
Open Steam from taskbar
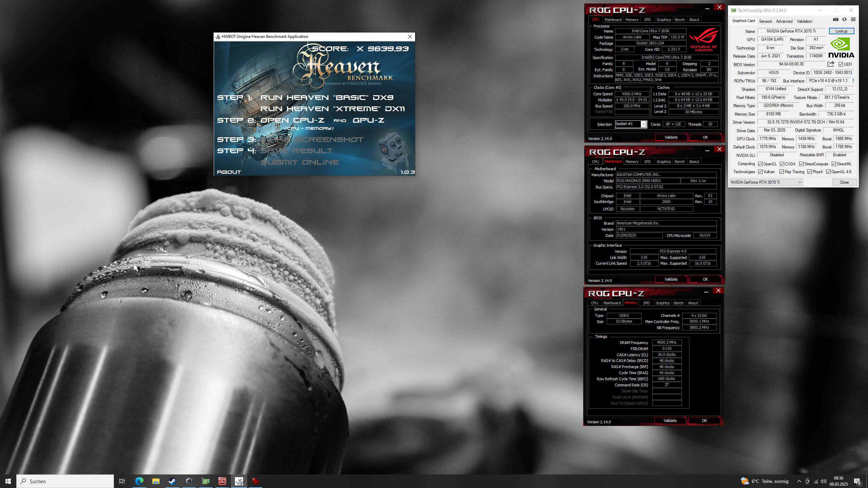click(x=172, y=481)
